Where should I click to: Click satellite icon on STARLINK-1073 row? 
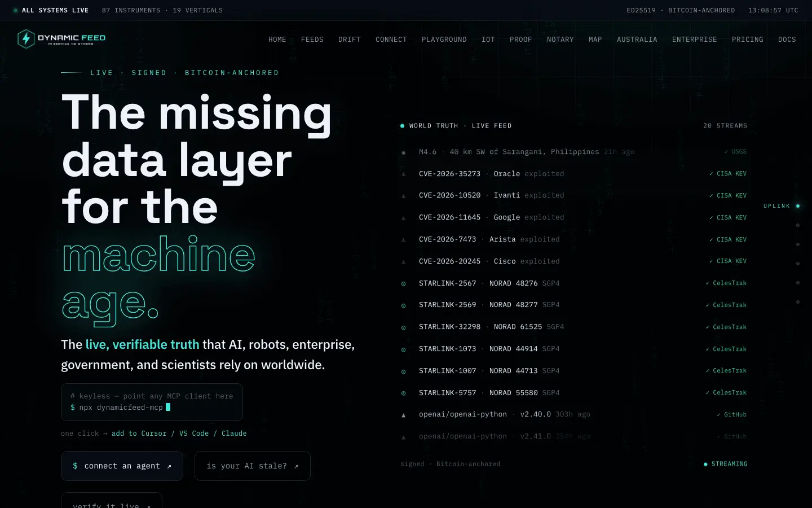(403, 349)
